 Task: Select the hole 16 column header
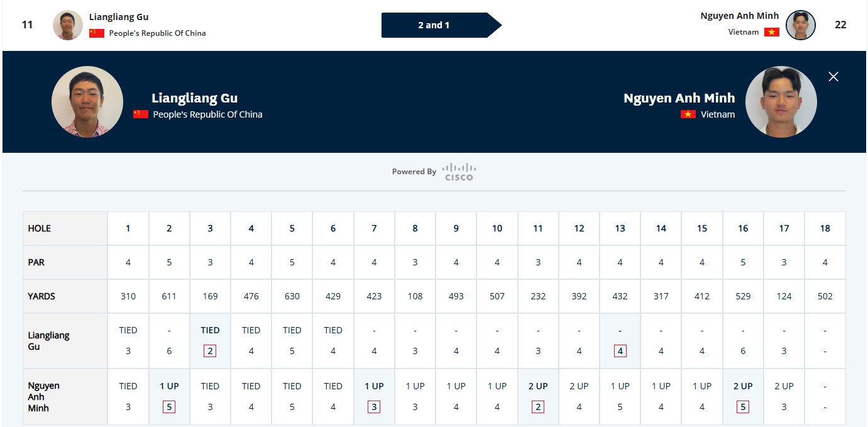743,228
